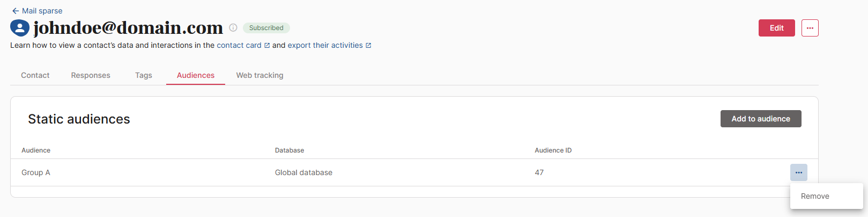Go back to Mail sparse
The image size is (868, 217).
pos(42,11)
